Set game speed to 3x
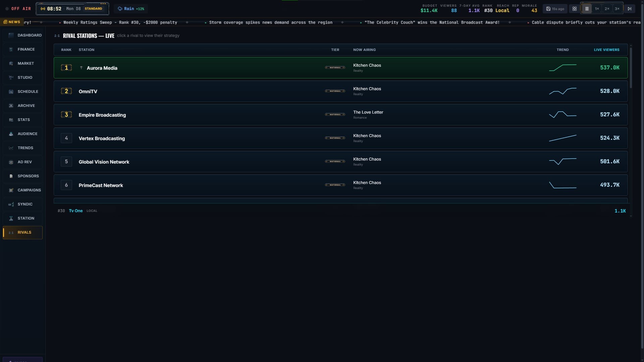644x362 pixels. coord(617,9)
